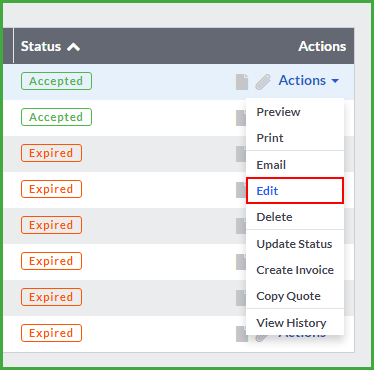Click the document icon in last Expired row
The height and width of the screenshot is (370, 374).
(x=242, y=334)
